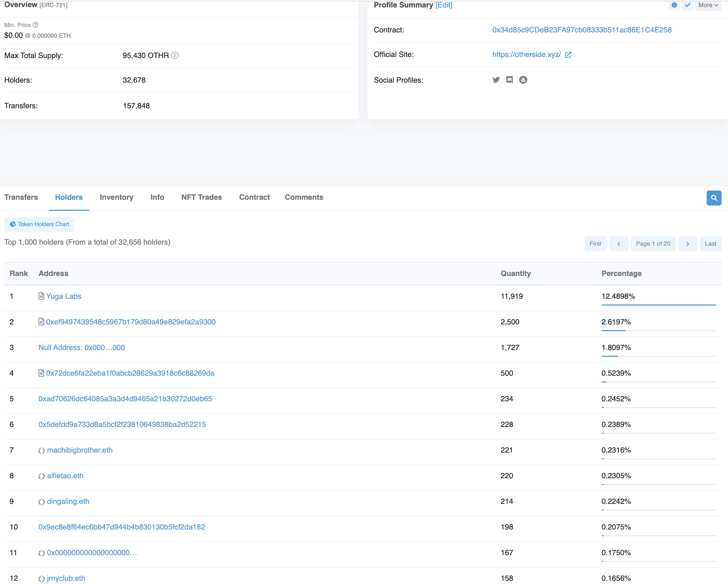The width and height of the screenshot is (728, 584).
Task: Go to previous page with left chevron
Action: (618, 244)
